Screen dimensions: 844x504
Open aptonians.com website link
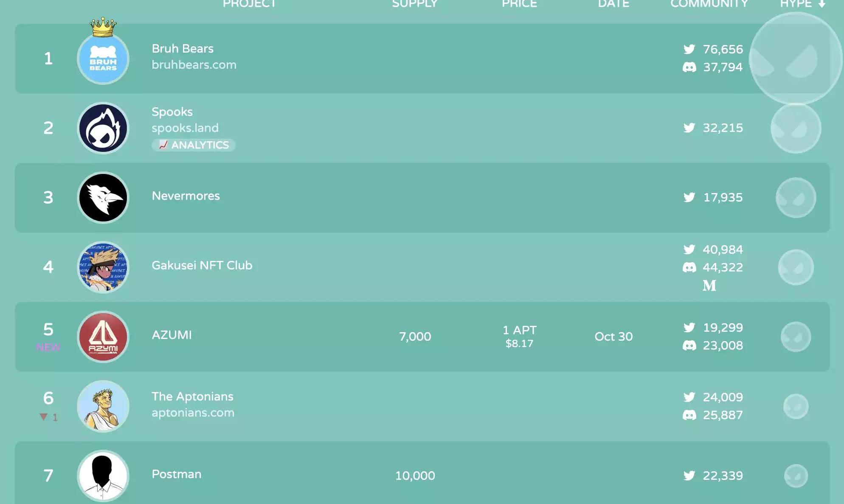click(193, 413)
